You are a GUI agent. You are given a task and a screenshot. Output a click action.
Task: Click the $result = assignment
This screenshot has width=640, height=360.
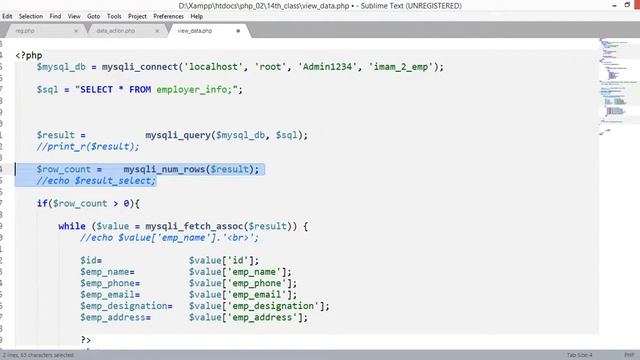61,135
